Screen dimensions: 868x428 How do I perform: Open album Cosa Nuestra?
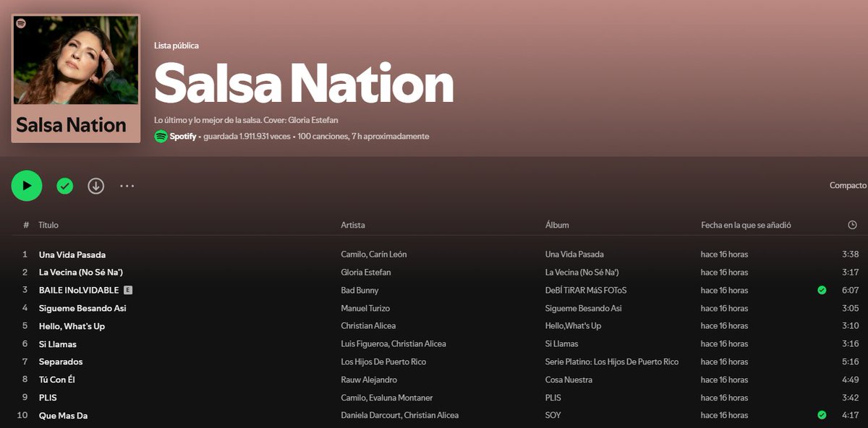coord(569,380)
